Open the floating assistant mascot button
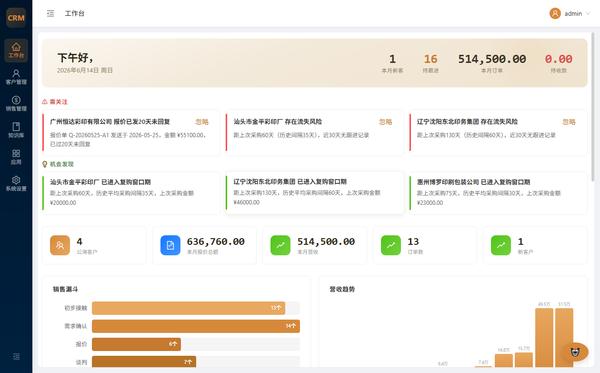 (x=575, y=352)
